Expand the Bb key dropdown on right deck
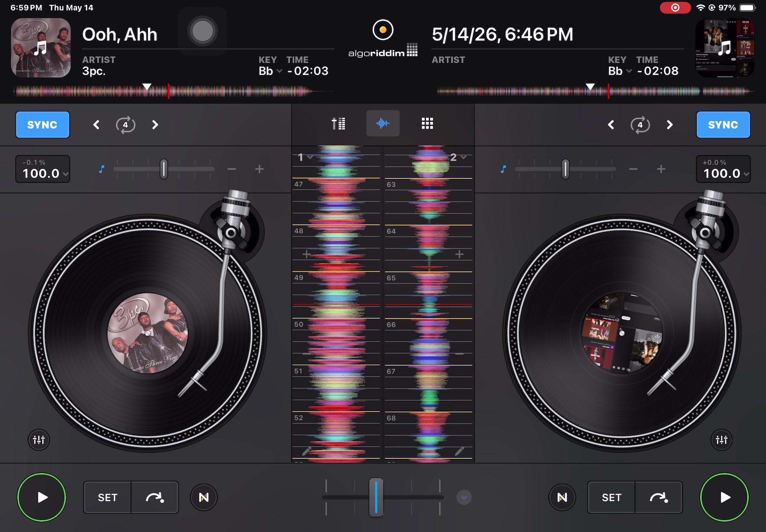The height and width of the screenshot is (532, 766). pyautogui.click(x=620, y=71)
